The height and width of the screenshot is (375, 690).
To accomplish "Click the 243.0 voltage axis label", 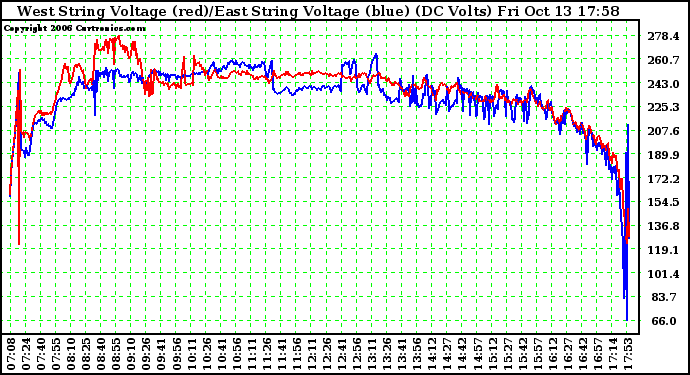I will click(x=663, y=84).
